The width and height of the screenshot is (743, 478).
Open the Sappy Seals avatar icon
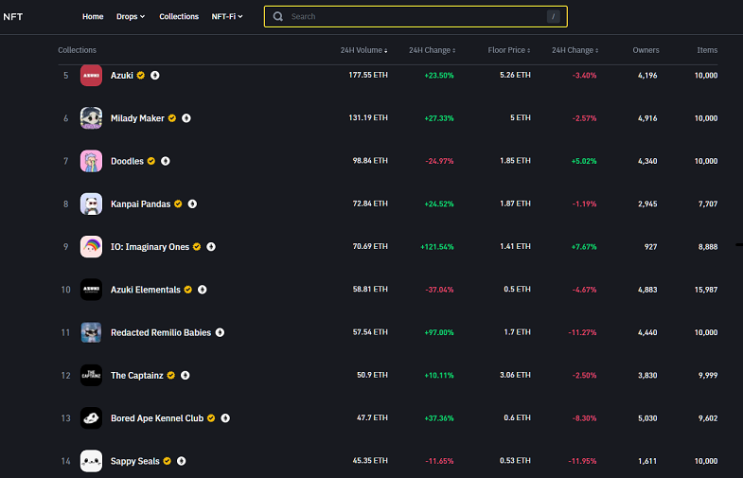[x=91, y=461]
